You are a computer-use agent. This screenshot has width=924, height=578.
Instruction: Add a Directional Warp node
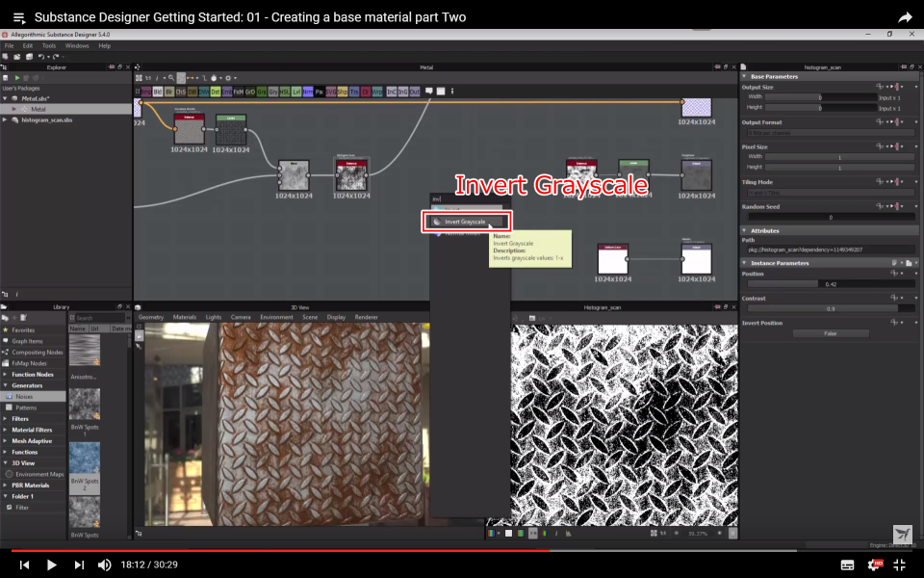coord(204,92)
